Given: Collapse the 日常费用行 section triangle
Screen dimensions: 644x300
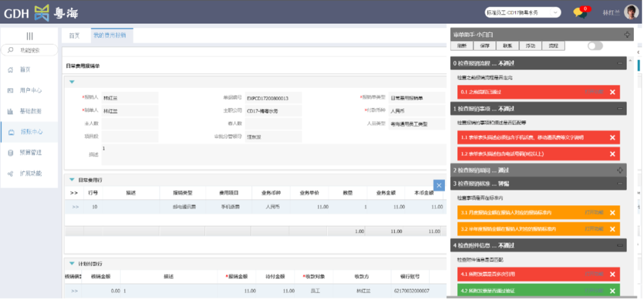Looking at the screenshot, I should point(72,180).
